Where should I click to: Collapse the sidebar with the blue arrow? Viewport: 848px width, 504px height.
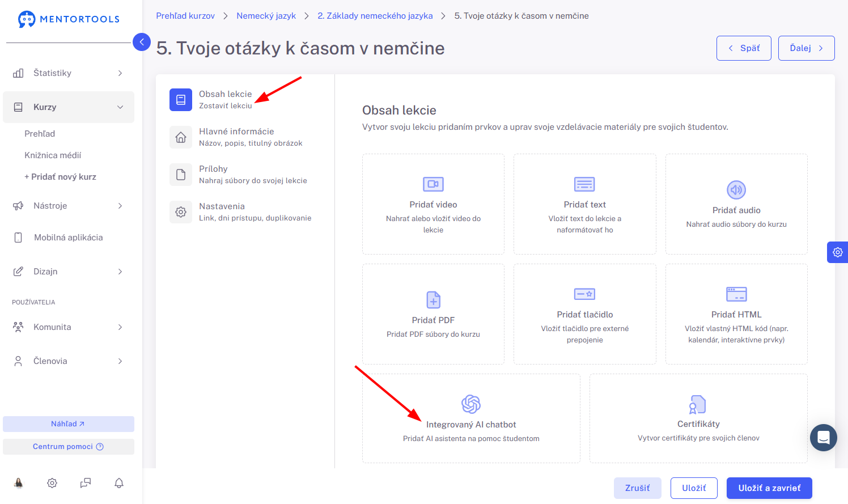(142, 42)
